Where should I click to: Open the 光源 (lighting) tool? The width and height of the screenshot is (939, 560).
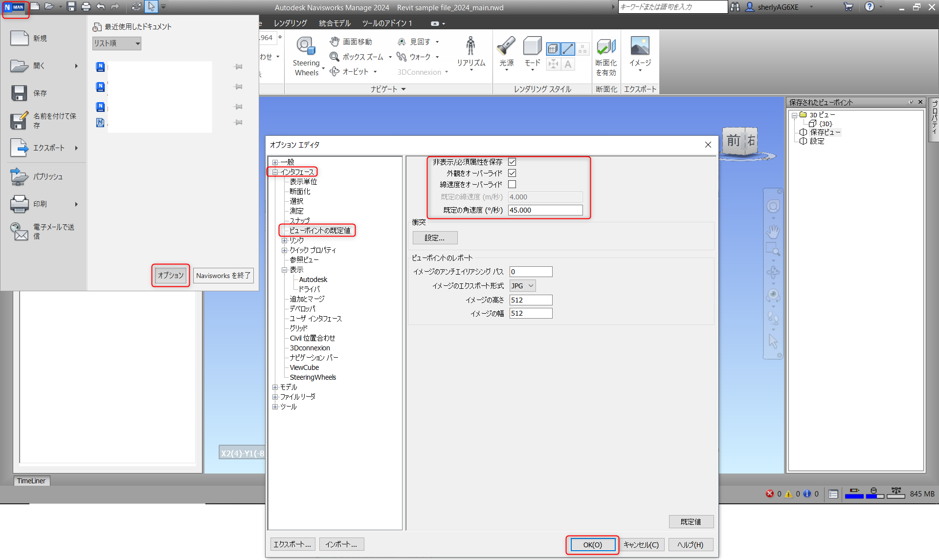(x=506, y=51)
